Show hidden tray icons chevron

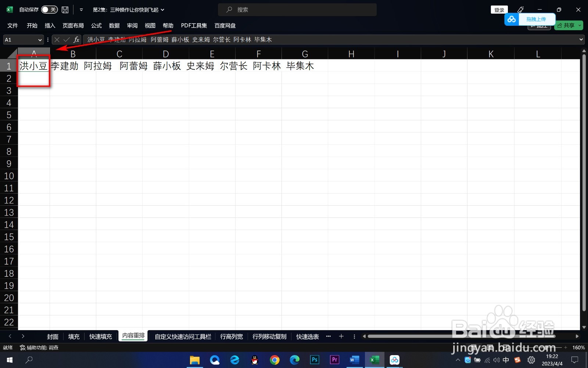[458, 360]
